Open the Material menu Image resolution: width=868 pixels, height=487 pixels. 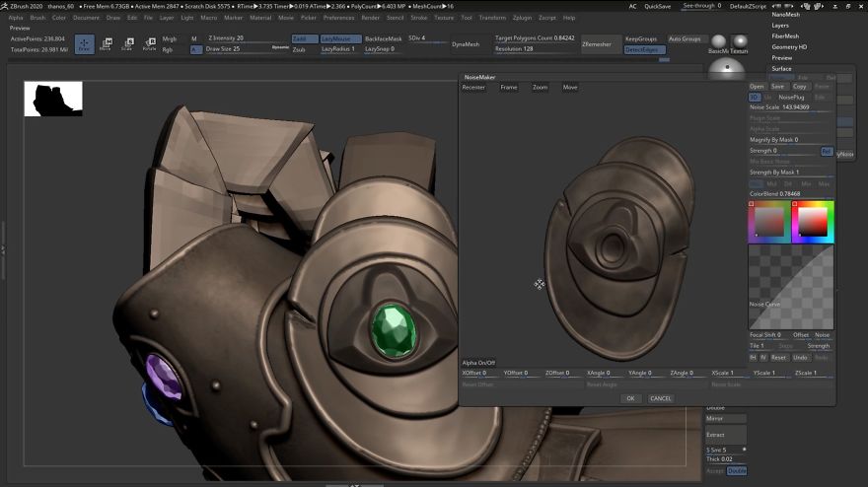(260, 18)
